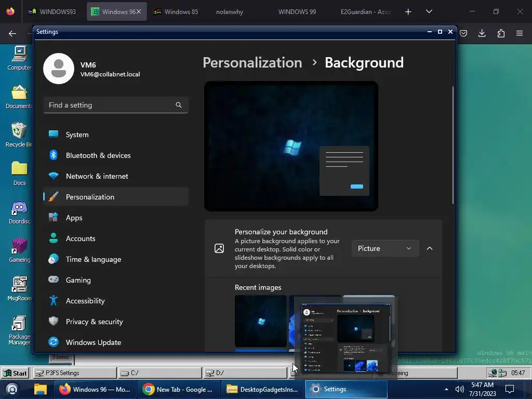Open a new browser tab
Screen dimensions: 532x399
click(x=408, y=11)
